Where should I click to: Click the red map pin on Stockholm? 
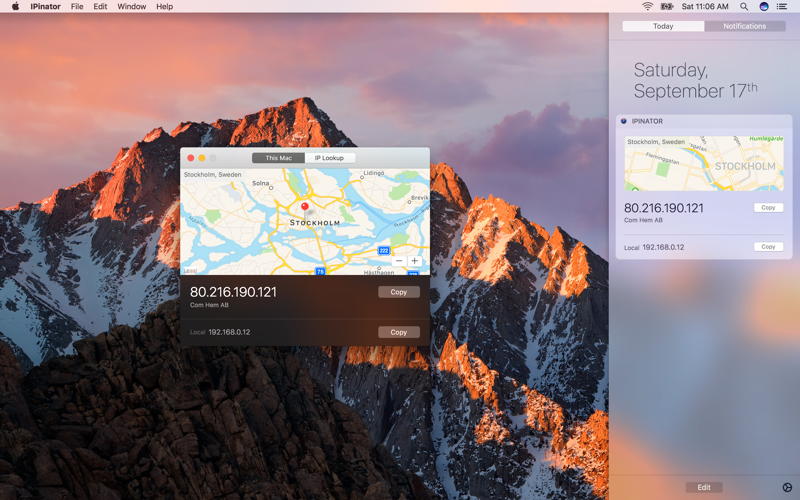click(x=305, y=207)
